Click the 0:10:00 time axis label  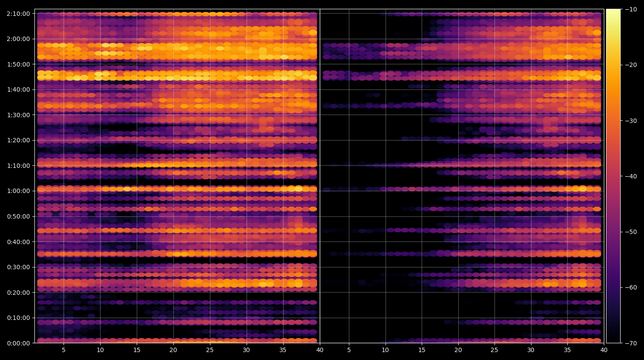tap(18, 318)
